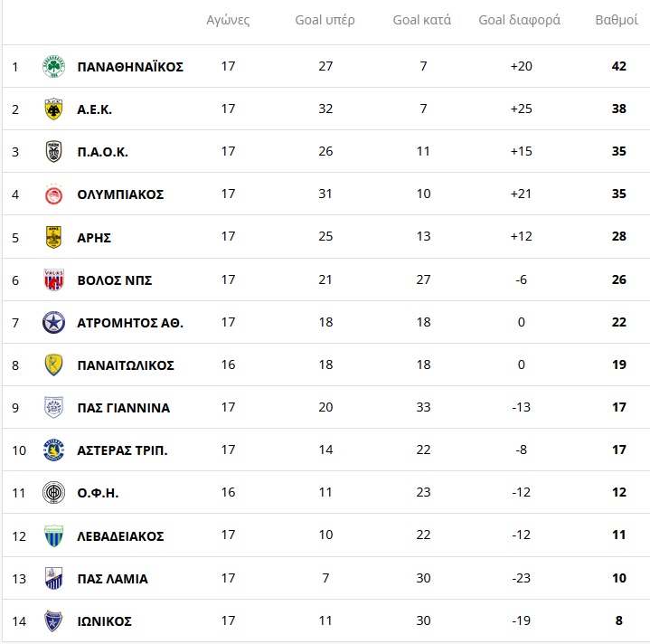Click the Panaitolikos yellow crest

(54, 365)
